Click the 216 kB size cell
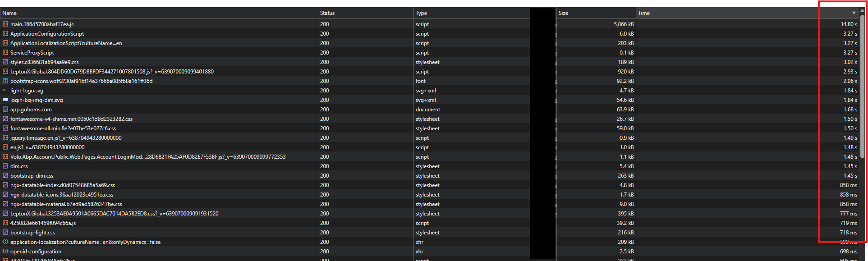868x261 pixels. pyautogui.click(x=626, y=232)
